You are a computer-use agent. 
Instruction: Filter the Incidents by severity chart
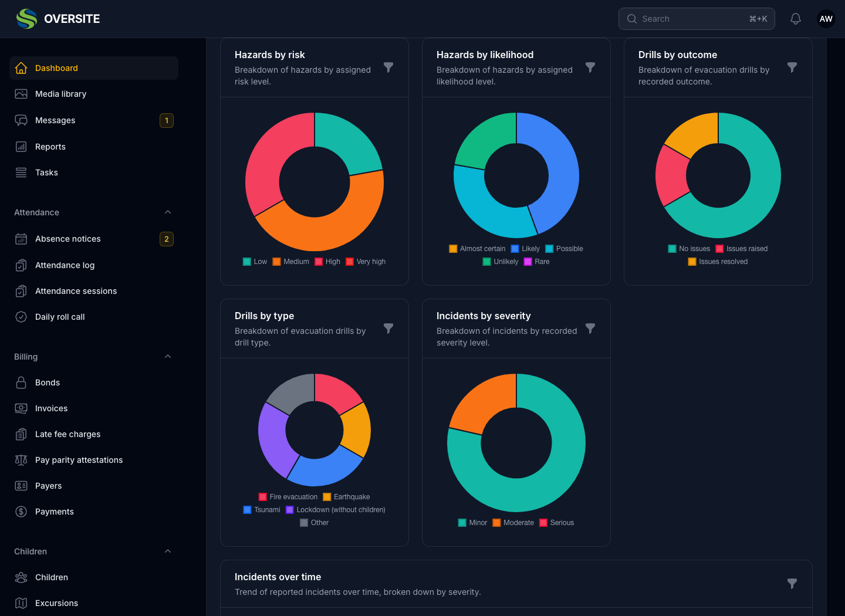click(x=590, y=329)
